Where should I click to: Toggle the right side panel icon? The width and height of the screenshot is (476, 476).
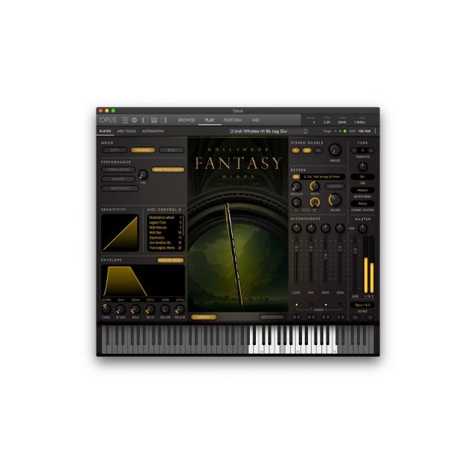[x=164, y=120]
